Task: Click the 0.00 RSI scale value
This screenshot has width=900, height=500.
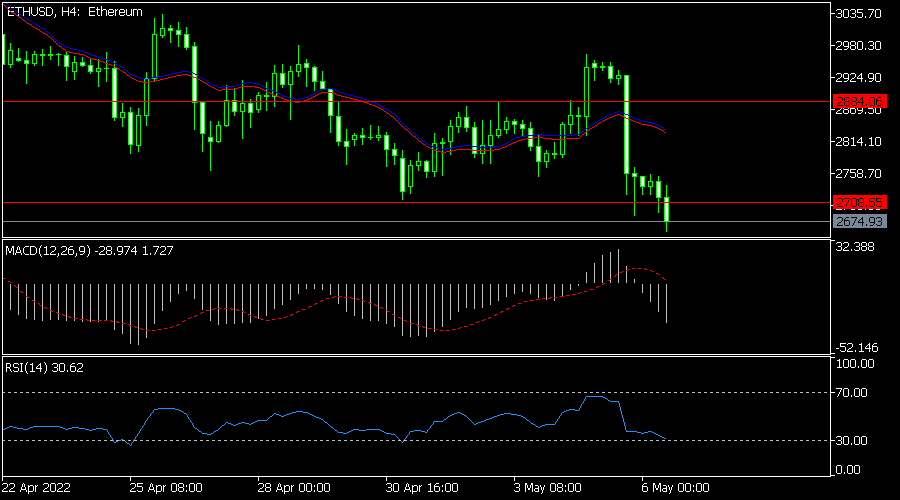Action: 848,470
